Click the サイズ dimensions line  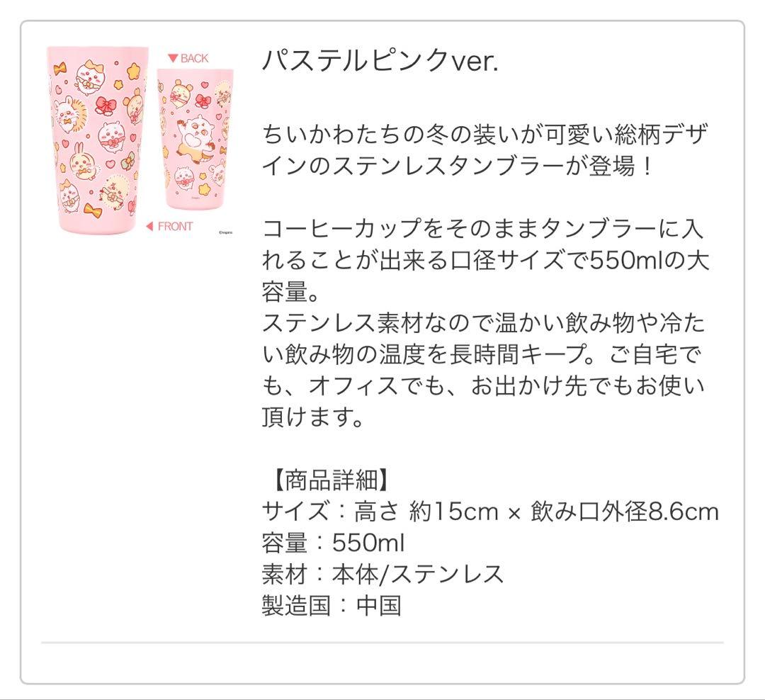point(490,511)
